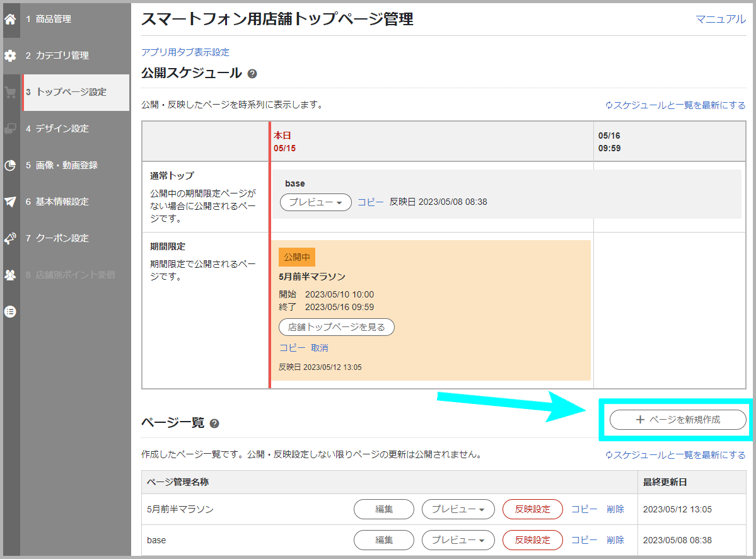Image resolution: width=756 pixels, height=559 pixels.
Task: Click 5月前半マラソン name in page list
Action: click(x=180, y=509)
